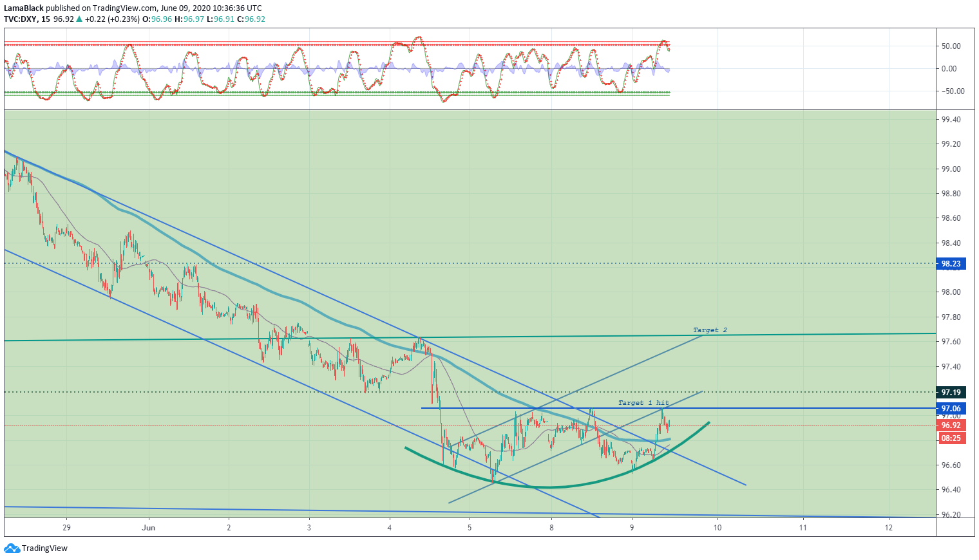Click the 97.60 price axis value
Image resolution: width=979 pixels, height=560 pixels.
[951, 342]
